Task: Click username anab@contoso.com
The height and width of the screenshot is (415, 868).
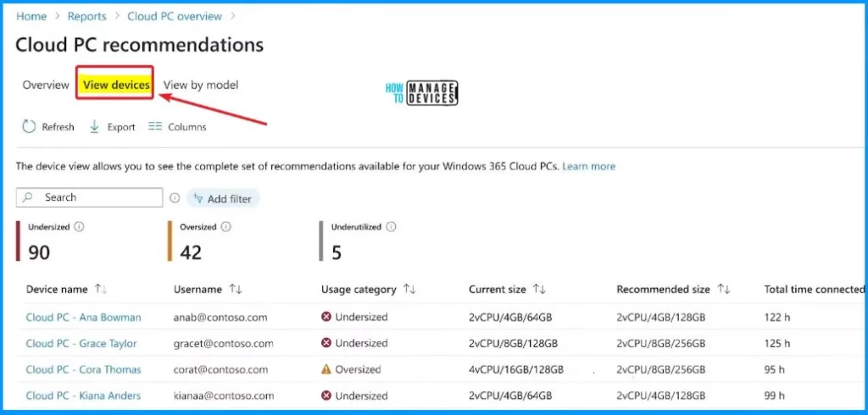Action: [x=220, y=318]
